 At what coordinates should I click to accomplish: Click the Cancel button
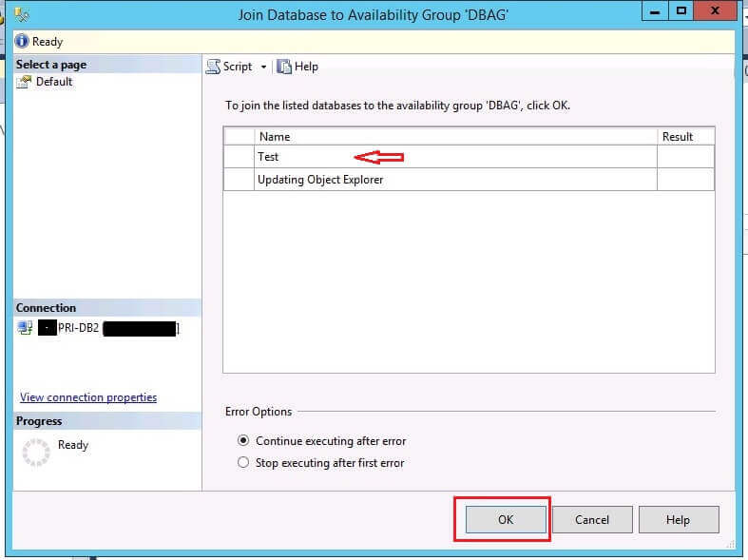click(592, 519)
